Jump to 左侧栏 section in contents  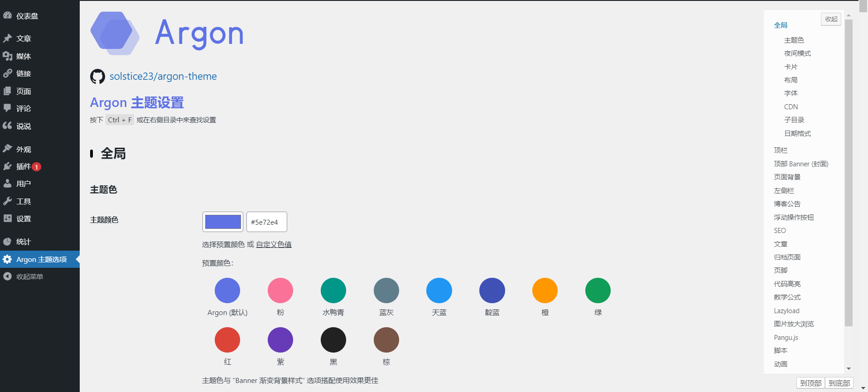tap(784, 191)
